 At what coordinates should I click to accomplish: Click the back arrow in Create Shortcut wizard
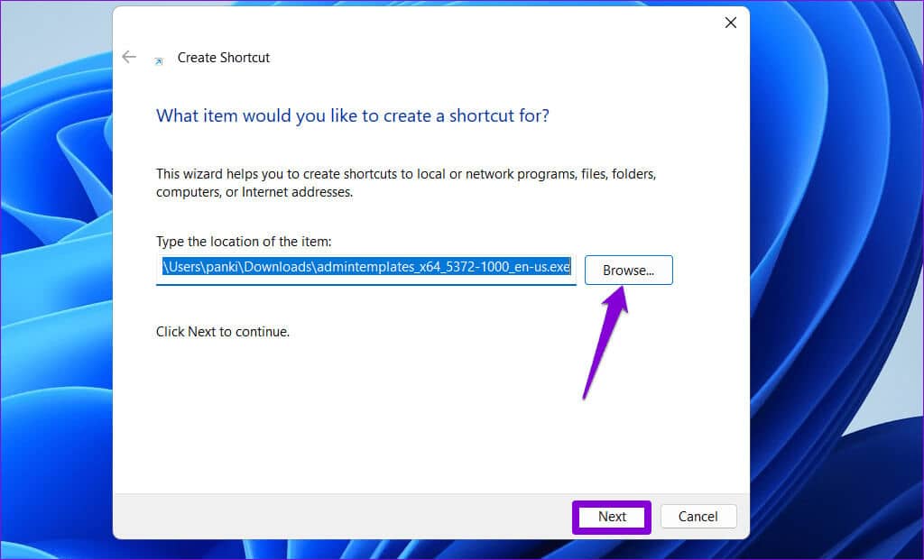coord(128,57)
